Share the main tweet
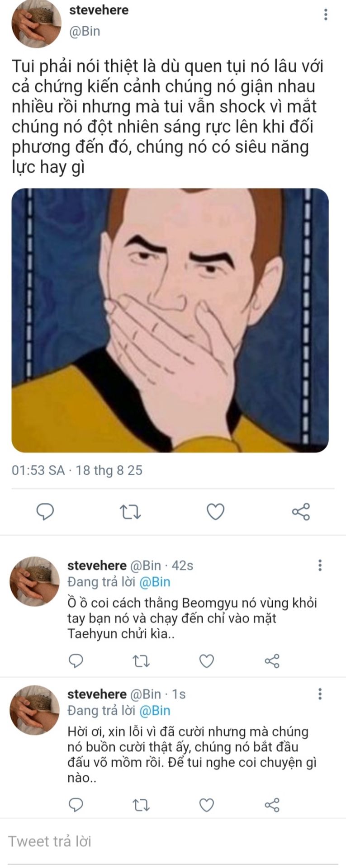This screenshot has height=868, width=346. (301, 511)
